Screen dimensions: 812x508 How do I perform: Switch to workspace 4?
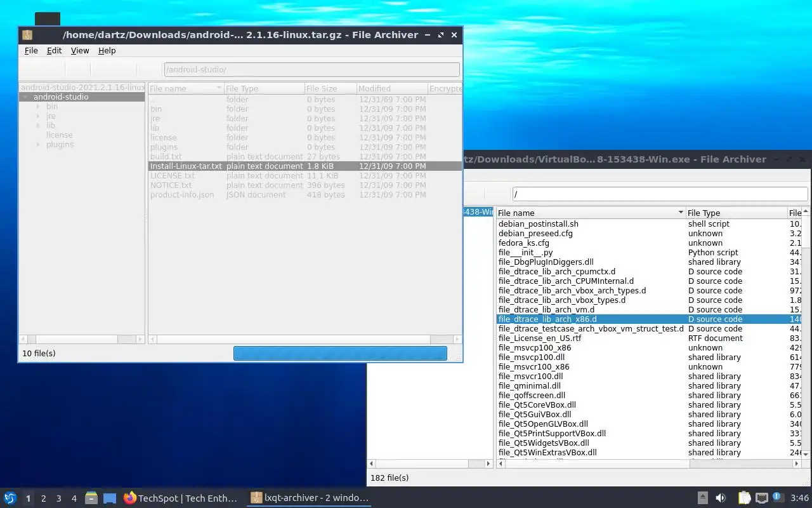tap(74, 498)
